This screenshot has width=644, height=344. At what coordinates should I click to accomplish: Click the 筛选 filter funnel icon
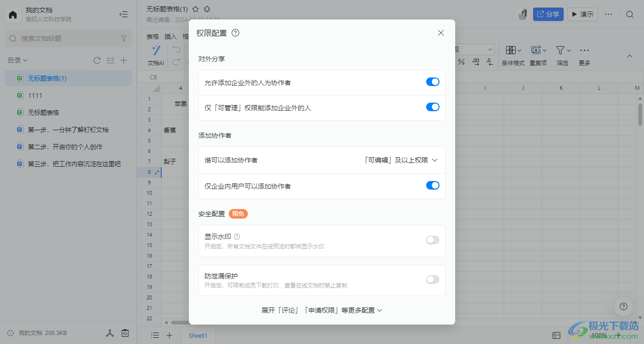pyautogui.click(x=560, y=50)
